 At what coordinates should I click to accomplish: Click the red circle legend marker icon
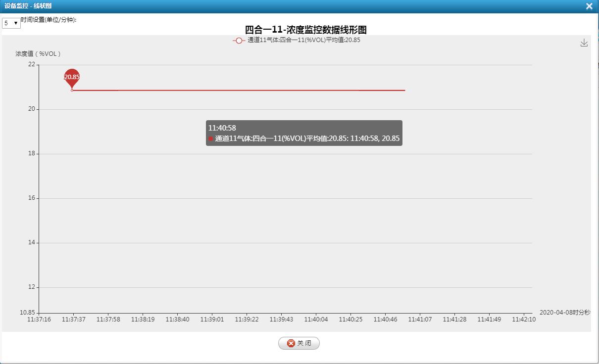coord(239,41)
